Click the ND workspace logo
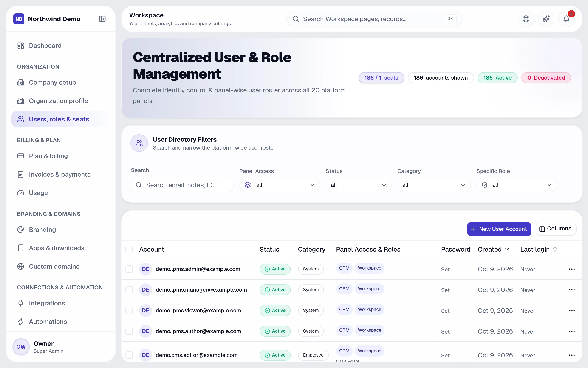This screenshot has width=588, height=368. click(x=19, y=19)
